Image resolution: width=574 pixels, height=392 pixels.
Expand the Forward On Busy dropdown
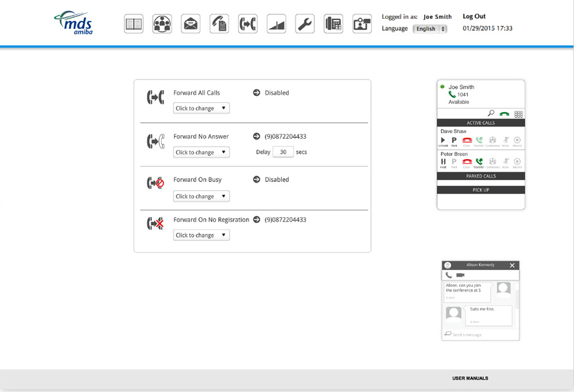click(x=201, y=196)
